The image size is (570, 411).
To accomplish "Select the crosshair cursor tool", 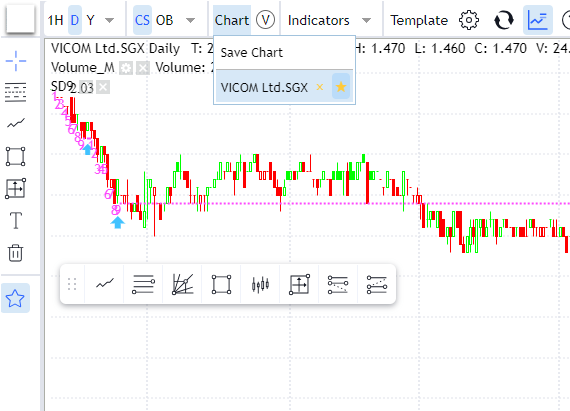I will (x=16, y=61).
